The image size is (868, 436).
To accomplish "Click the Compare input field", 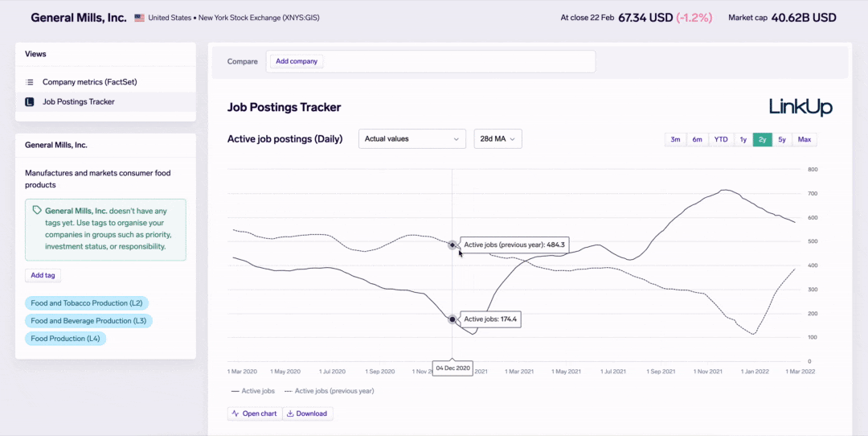I will [431, 61].
